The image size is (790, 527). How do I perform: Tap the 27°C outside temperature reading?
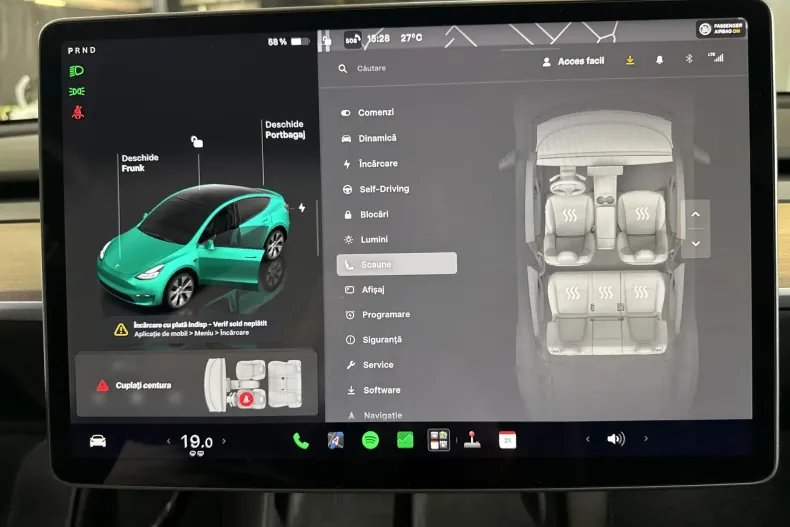coord(411,38)
